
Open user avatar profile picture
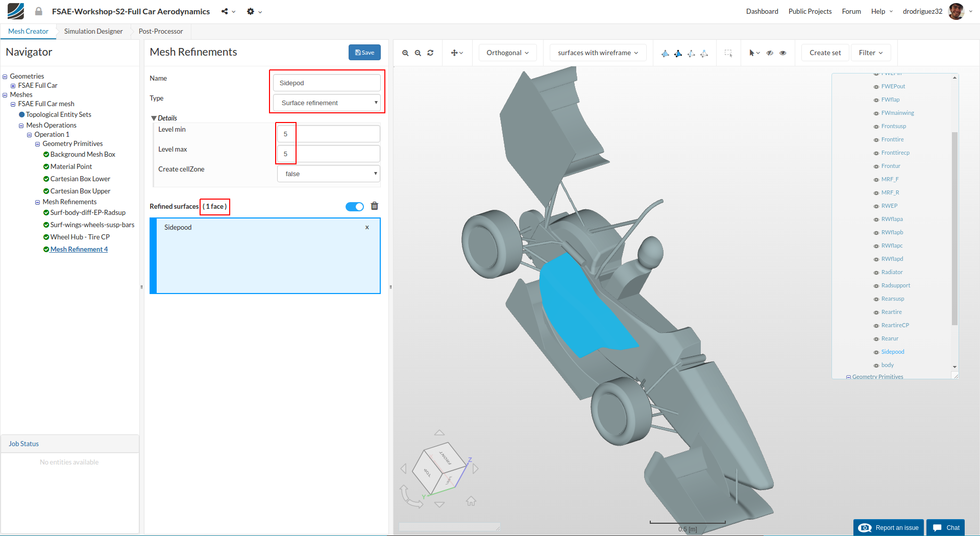[956, 11]
